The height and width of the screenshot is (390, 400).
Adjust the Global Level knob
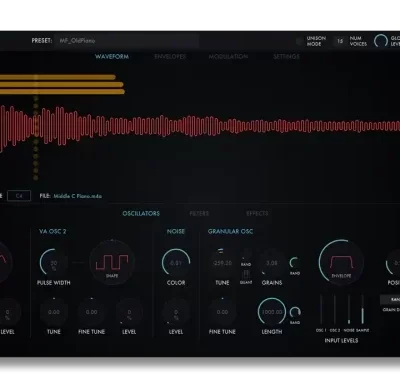[x=381, y=41]
